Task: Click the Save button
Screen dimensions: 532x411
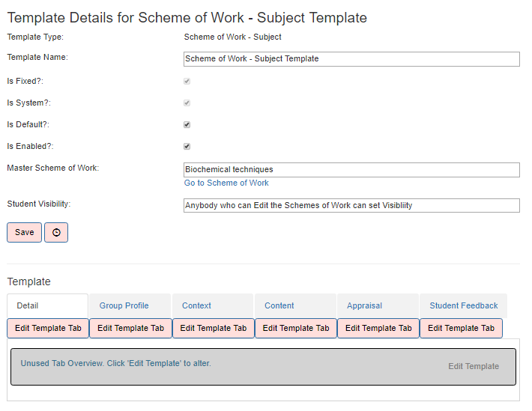Action: (x=25, y=232)
